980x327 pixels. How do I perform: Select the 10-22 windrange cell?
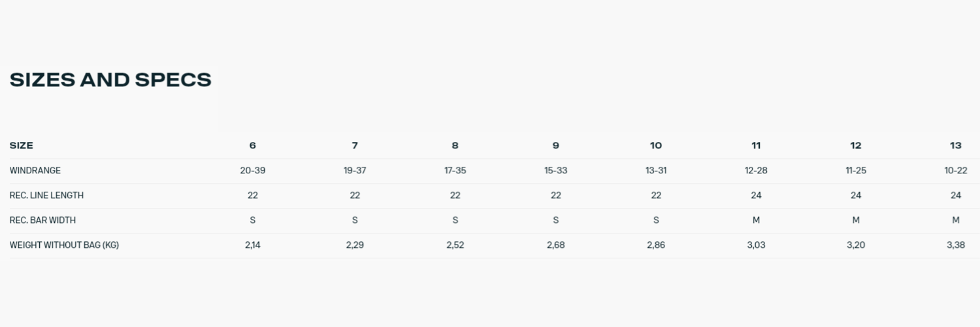point(956,171)
